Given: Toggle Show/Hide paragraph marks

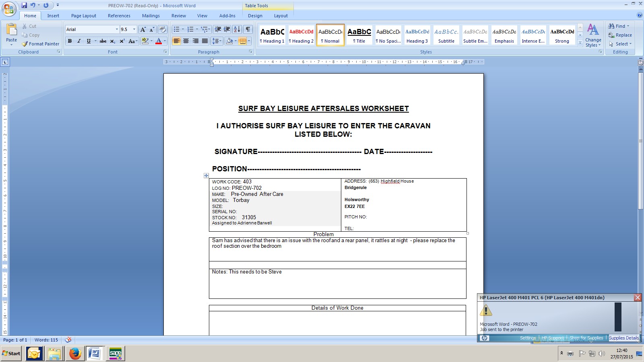Looking at the screenshot, I should pyautogui.click(x=248, y=29).
